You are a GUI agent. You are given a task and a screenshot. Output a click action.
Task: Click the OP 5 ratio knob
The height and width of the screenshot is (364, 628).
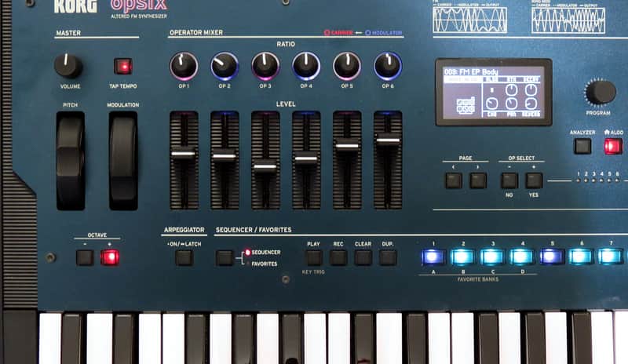tap(347, 66)
